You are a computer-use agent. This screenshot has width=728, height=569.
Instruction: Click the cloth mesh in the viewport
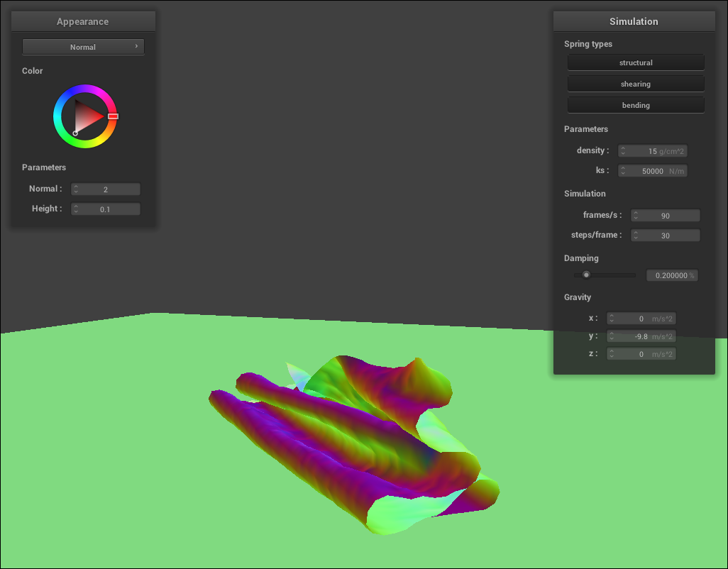click(x=341, y=440)
